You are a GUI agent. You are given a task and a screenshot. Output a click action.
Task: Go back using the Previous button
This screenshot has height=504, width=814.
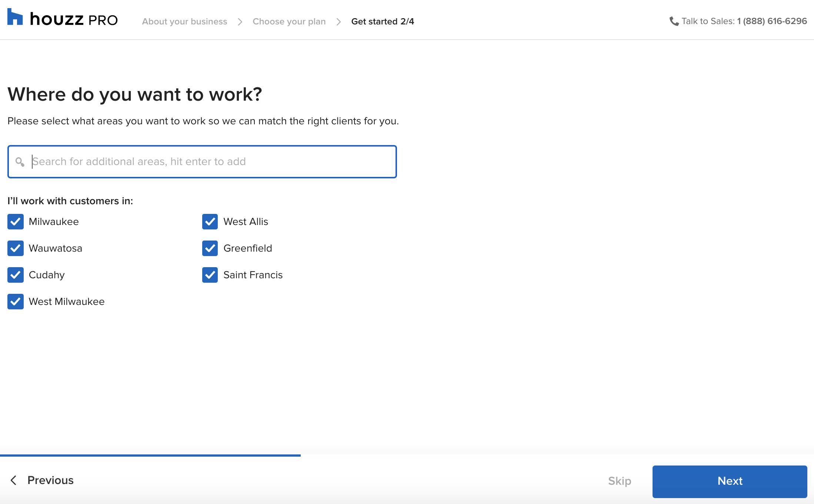click(x=50, y=480)
